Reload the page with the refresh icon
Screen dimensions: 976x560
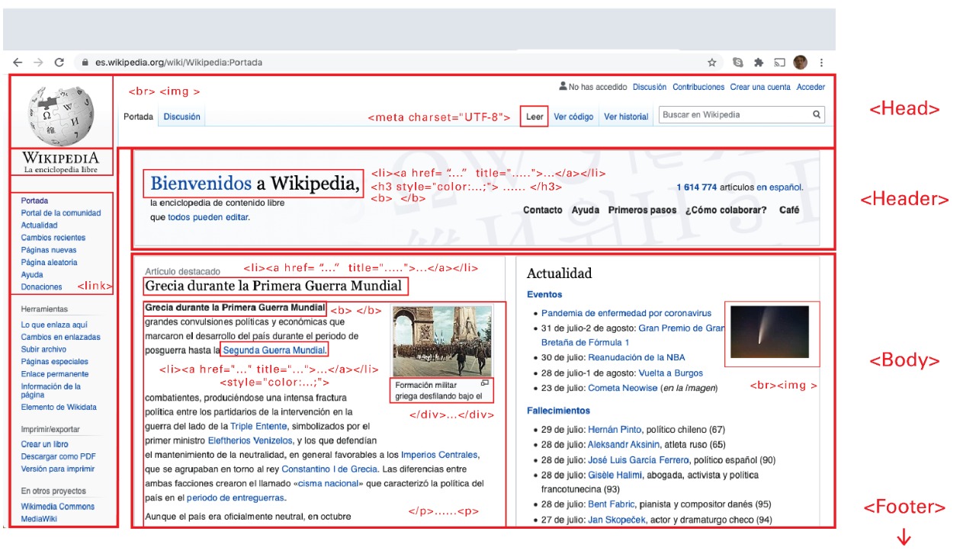click(x=59, y=62)
